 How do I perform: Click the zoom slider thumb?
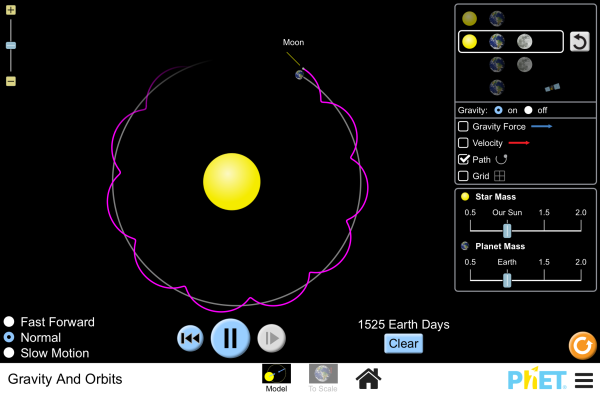click(x=11, y=46)
